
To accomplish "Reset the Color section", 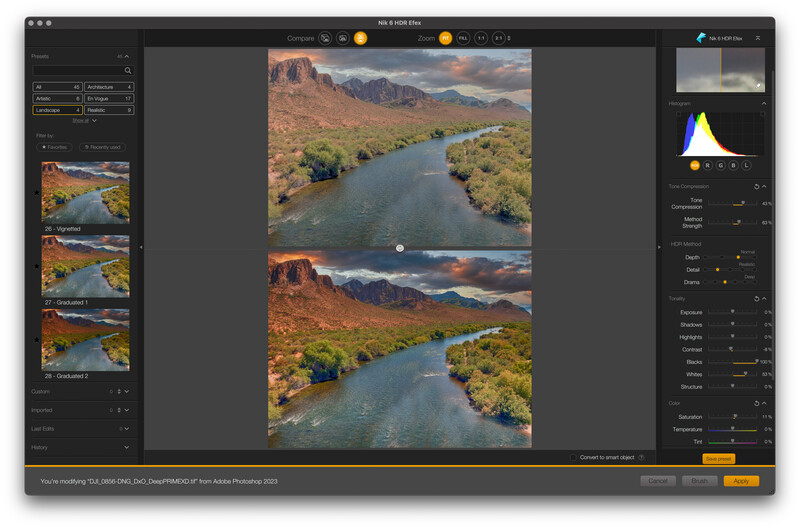I will coord(756,404).
